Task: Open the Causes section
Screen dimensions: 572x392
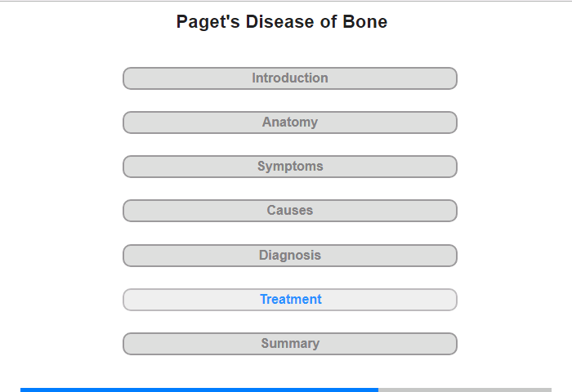Action: click(290, 211)
